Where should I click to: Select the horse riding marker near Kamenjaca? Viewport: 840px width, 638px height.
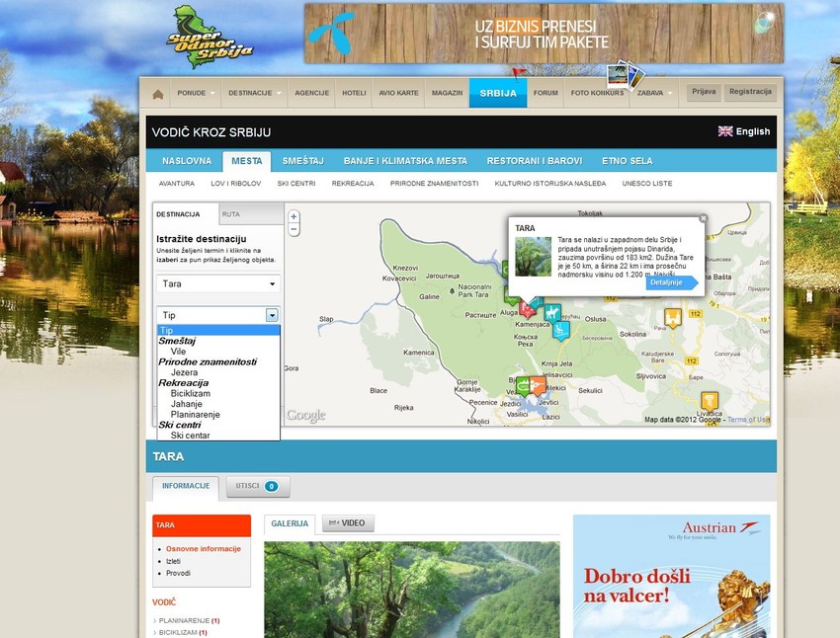click(550, 312)
